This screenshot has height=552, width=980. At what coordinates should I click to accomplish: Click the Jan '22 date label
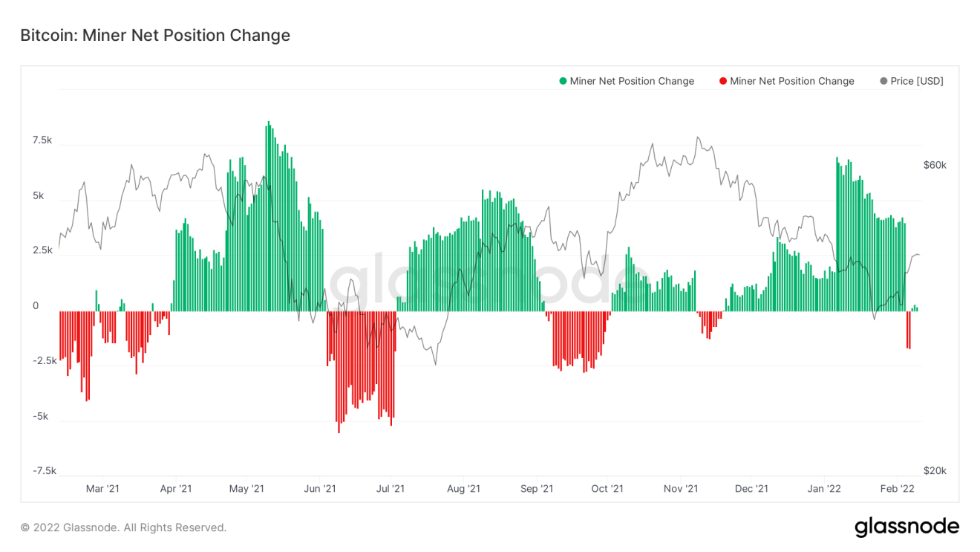[824, 488]
